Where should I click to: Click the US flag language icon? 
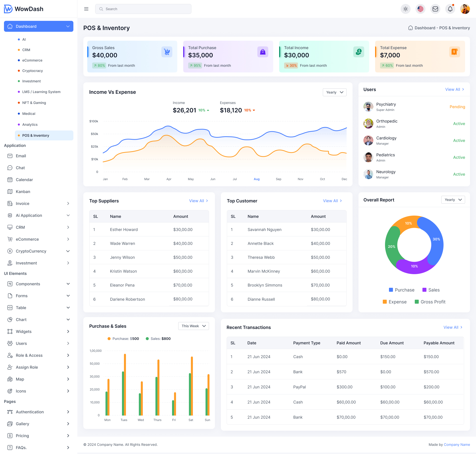pos(420,9)
